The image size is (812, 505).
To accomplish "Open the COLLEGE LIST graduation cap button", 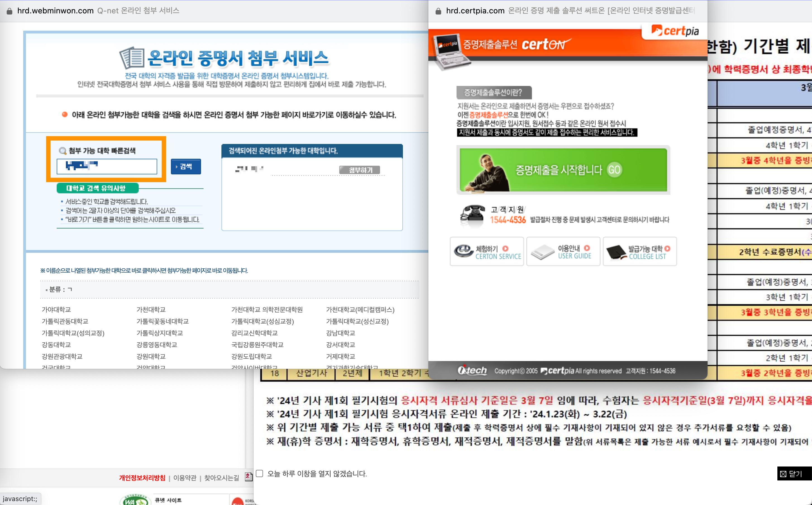I will (639, 251).
